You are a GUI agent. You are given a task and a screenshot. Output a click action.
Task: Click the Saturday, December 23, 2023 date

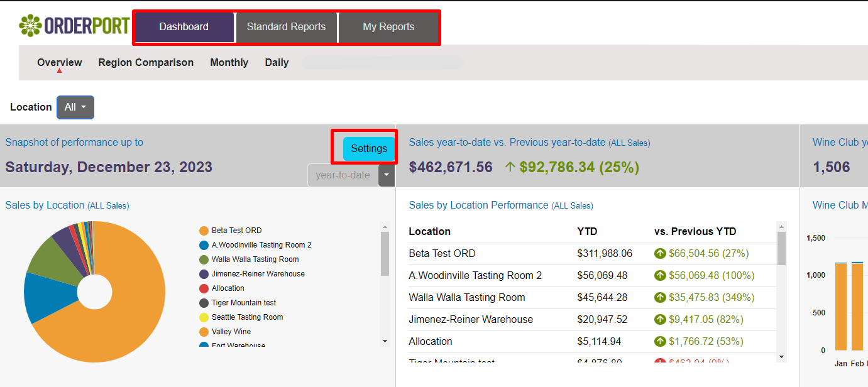(x=109, y=167)
